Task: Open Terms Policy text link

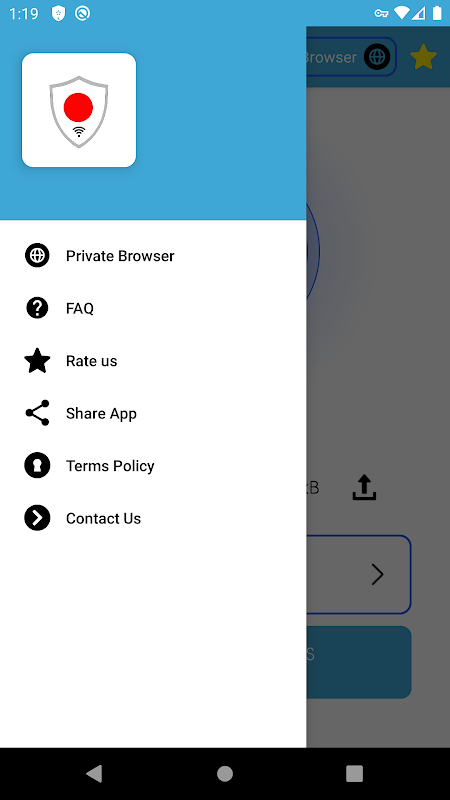Action: [110, 465]
